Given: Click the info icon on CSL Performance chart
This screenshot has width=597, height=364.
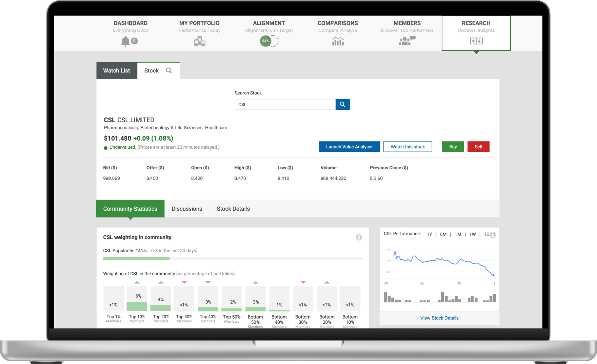Looking at the screenshot, I should [x=493, y=234].
